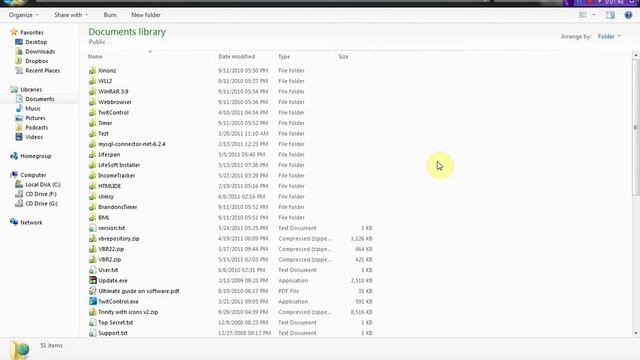Select the vbrepository.zip archive icon
The height and width of the screenshot is (360, 640).
tap(93, 238)
